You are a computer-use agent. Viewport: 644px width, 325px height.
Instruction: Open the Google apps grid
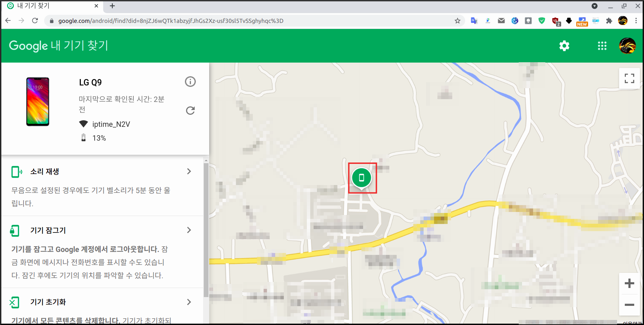click(602, 46)
